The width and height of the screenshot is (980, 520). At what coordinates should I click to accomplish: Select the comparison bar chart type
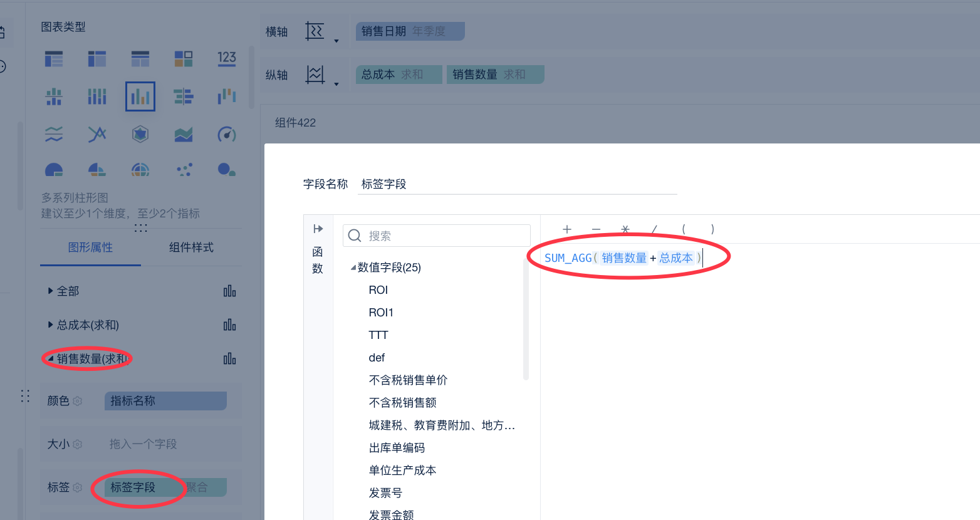(184, 96)
